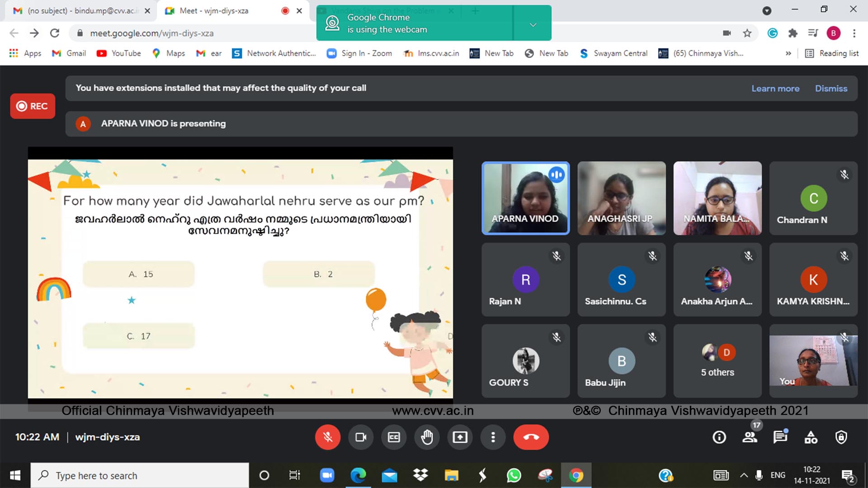Dismiss the extensions warning banner
The image size is (868, 488).
coord(831,89)
